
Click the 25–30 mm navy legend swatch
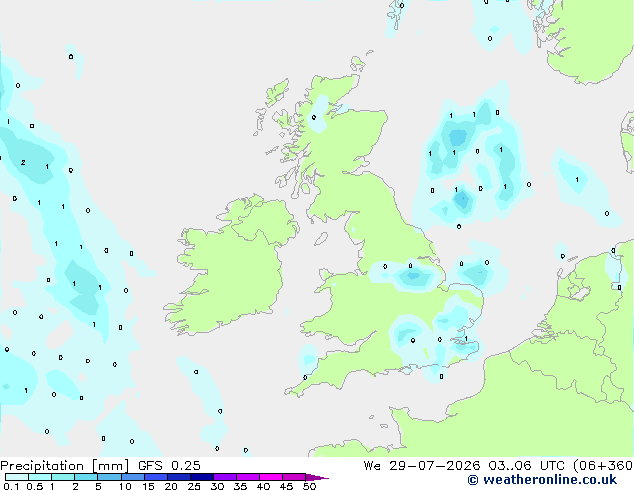(x=202, y=477)
